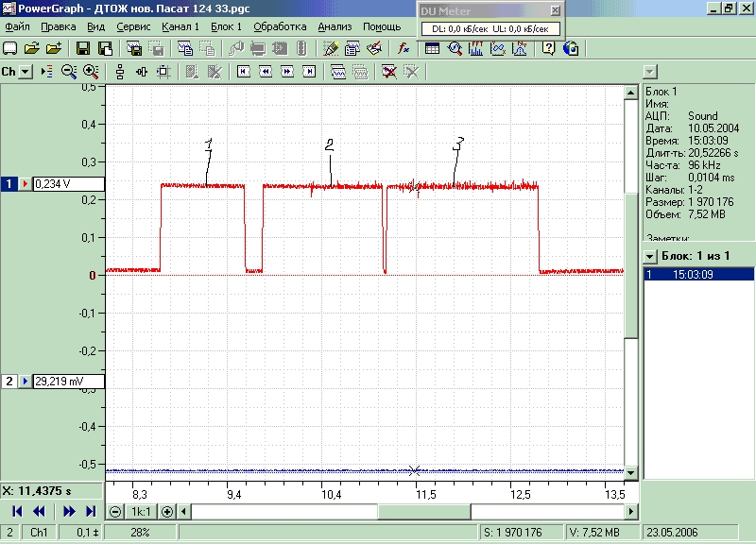Click the magnifier-over-waveform search icon
Viewport: 756px width, 544px height.
pos(455,48)
